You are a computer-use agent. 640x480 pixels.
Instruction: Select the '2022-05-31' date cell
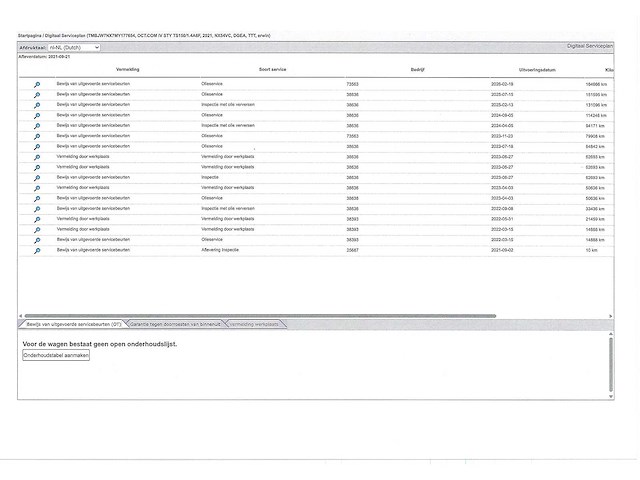502,219
